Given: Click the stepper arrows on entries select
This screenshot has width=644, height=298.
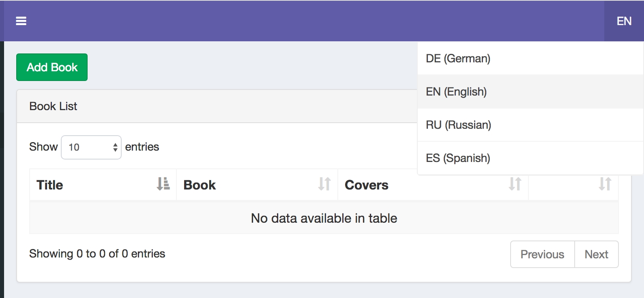Looking at the screenshot, I should pyautogui.click(x=116, y=147).
